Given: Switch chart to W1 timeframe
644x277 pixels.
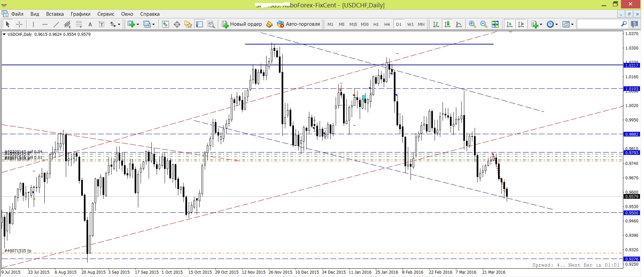Looking at the screenshot, I should pos(410,24).
